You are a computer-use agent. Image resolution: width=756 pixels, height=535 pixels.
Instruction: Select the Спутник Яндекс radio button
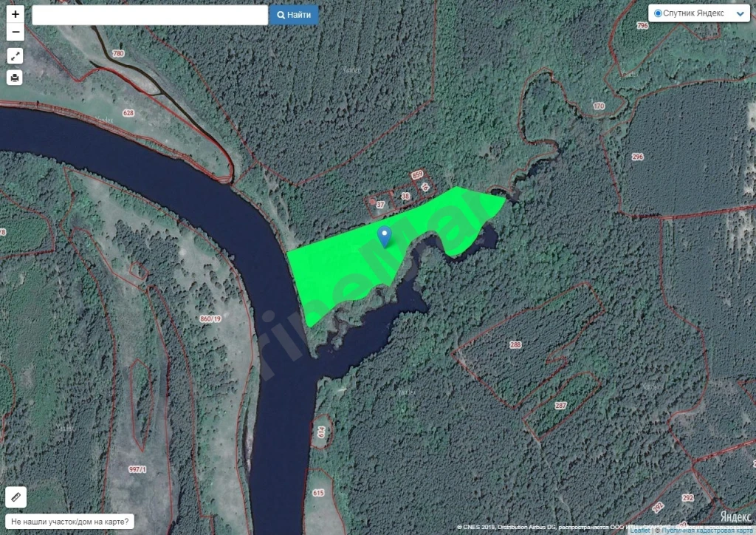[x=658, y=13]
